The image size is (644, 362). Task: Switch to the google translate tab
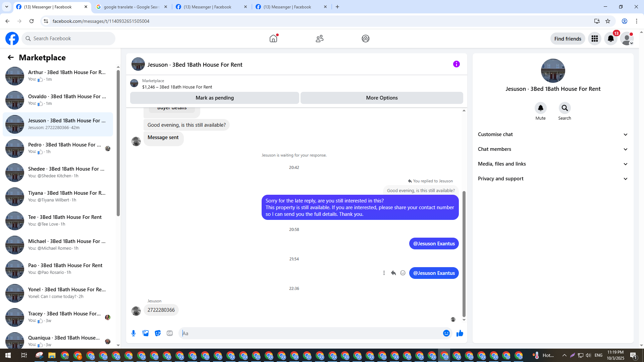131,7
